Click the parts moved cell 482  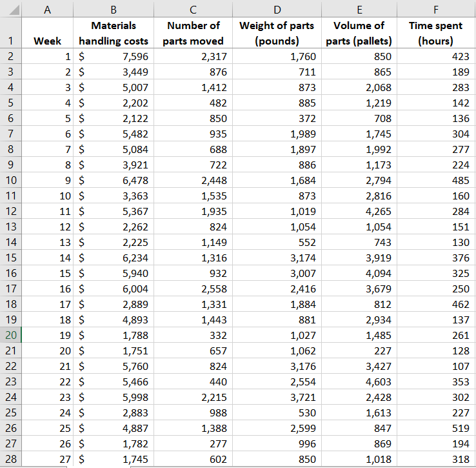coord(193,103)
